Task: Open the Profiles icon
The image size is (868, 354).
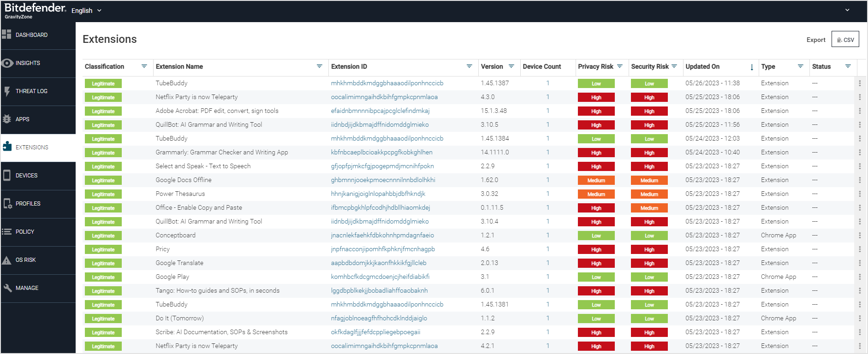Action: [x=7, y=203]
